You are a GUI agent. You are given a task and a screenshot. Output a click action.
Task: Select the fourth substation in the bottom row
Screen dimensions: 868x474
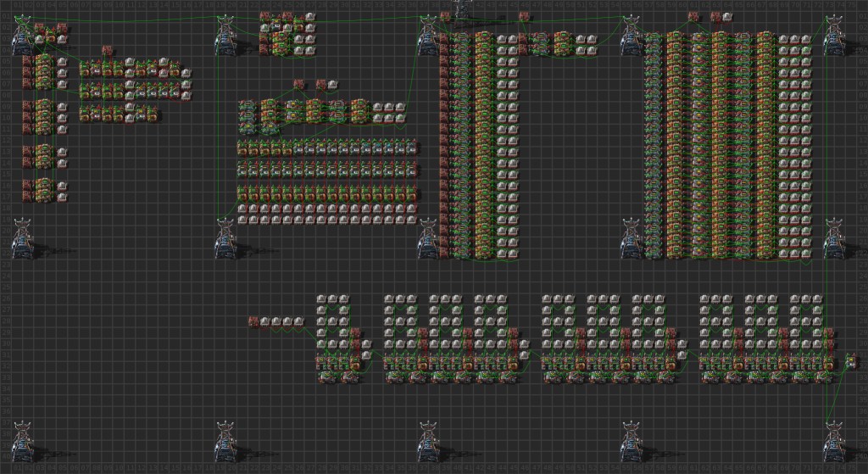pos(631,442)
